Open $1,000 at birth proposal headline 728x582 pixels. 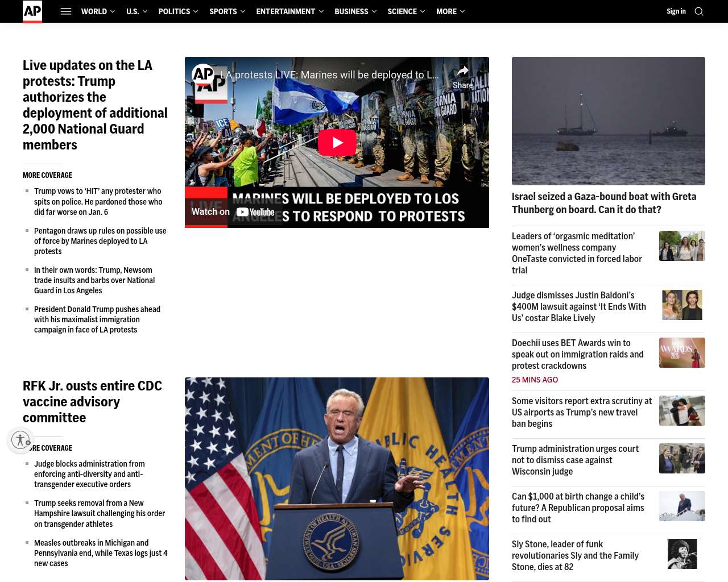[578, 508]
